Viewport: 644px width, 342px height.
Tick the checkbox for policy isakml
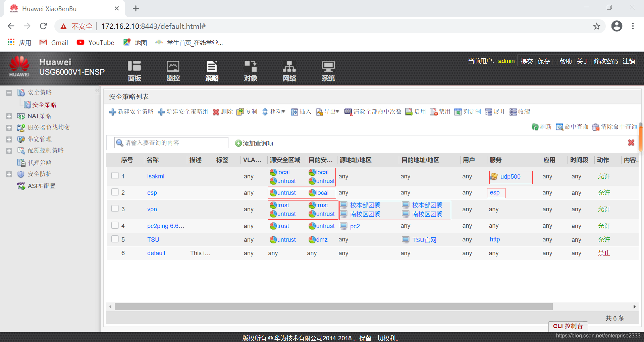pyautogui.click(x=115, y=175)
